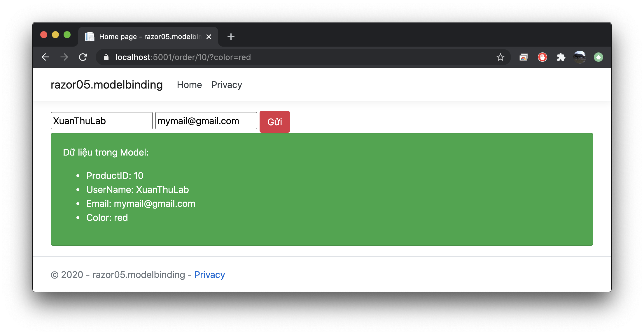Click the forward navigation arrow
The image size is (644, 335).
(64, 57)
